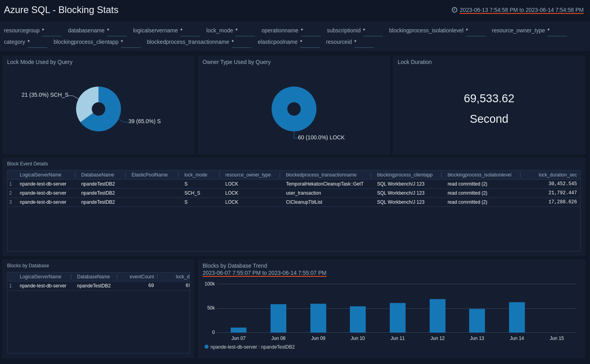Click the SCH_S lock_mode cell in row 2
The width and height of the screenshot is (590, 364).
tap(192, 193)
